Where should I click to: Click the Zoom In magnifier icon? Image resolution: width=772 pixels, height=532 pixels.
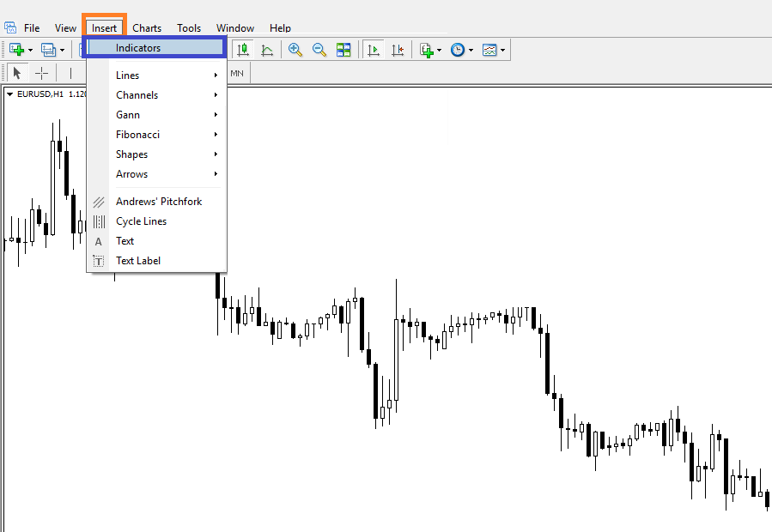pyautogui.click(x=295, y=50)
